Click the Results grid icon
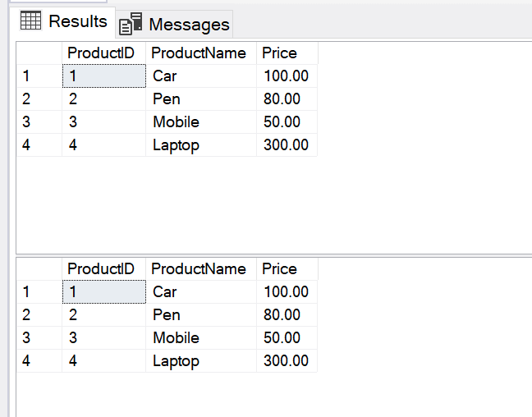Image resolution: width=532 pixels, height=417 pixels. point(30,21)
